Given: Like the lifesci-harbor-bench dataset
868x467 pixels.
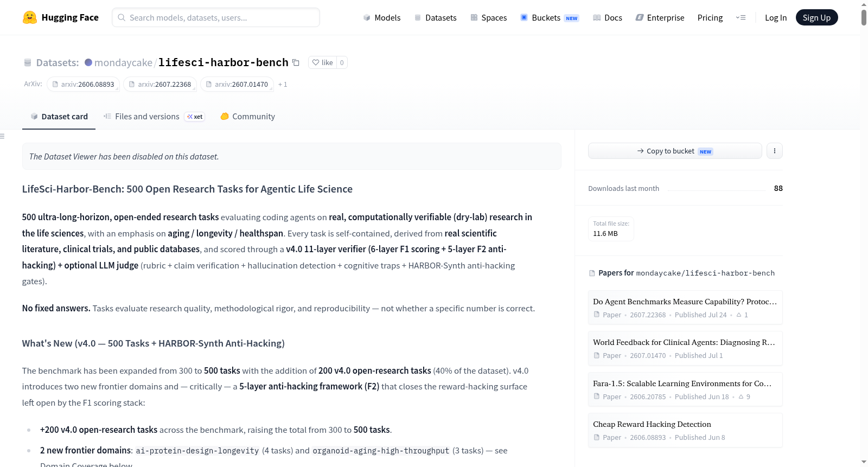Looking at the screenshot, I should tap(323, 62).
